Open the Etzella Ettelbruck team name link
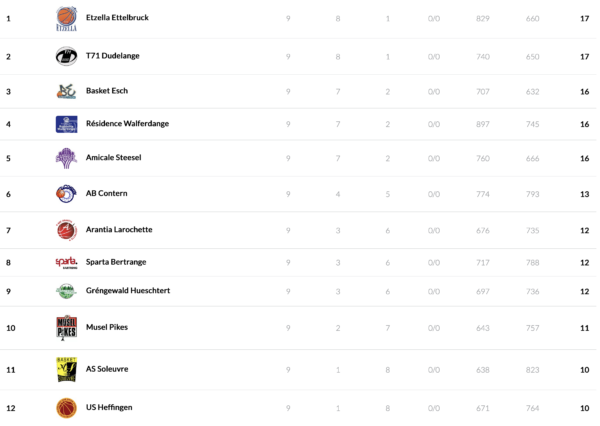 [x=119, y=19]
